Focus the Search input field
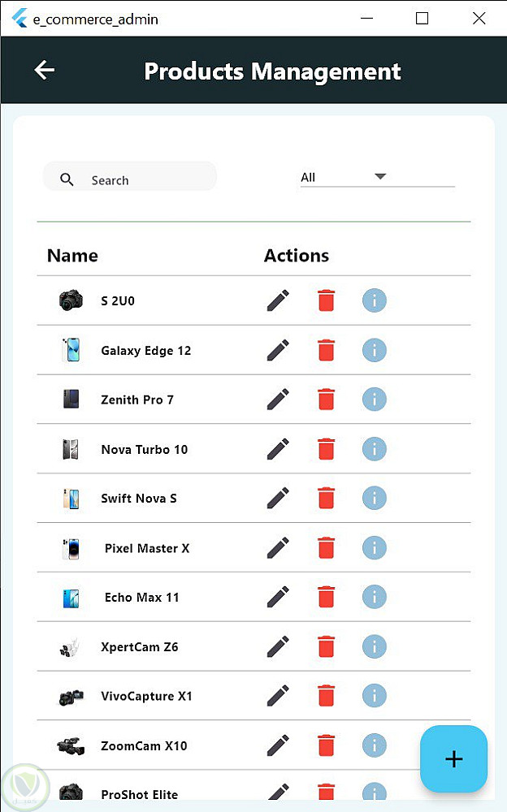Screen dimensions: 507x812 tap(146, 180)
